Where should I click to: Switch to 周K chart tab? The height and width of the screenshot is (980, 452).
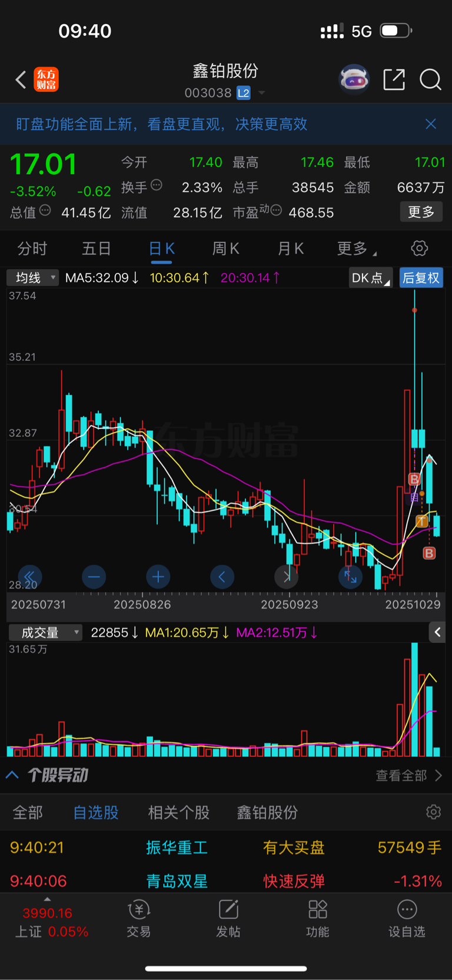[x=225, y=249]
